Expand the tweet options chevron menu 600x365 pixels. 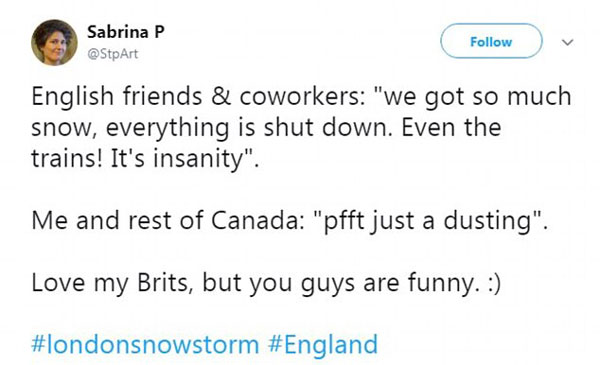pyautogui.click(x=567, y=42)
